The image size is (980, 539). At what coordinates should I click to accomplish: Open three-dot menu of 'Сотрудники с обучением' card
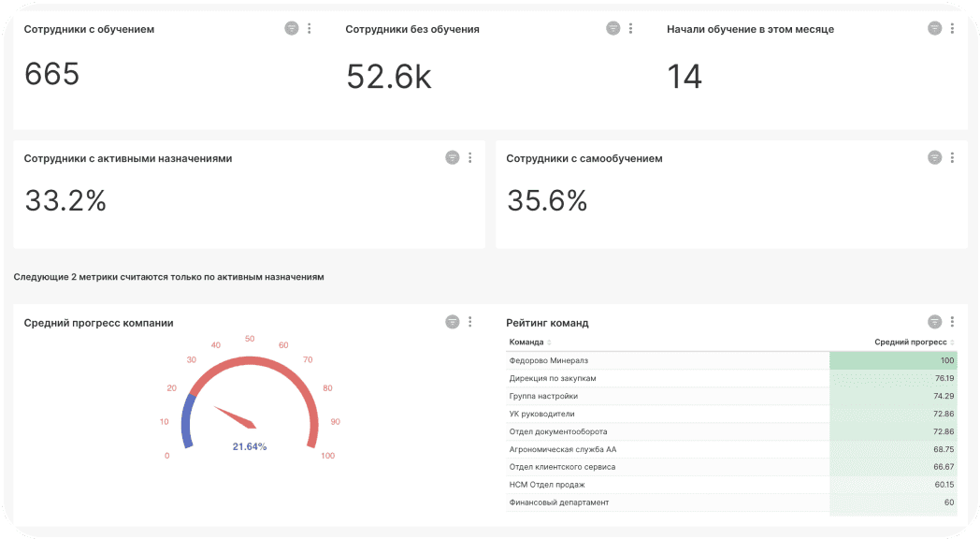click(309, 28)
